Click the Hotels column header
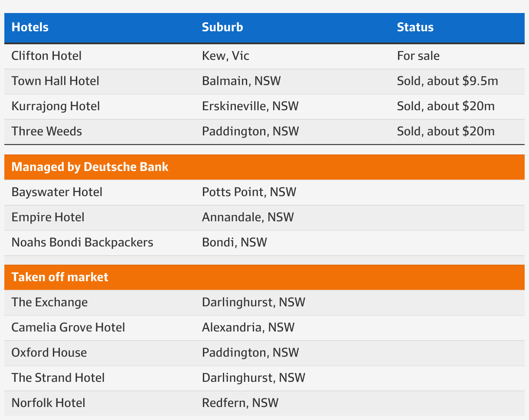This screenshot has width=529, height=420. [x=30, y=27]
